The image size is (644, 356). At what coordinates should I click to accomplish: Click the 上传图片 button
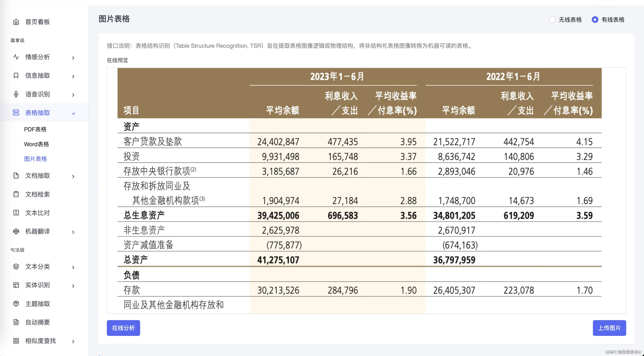pos(609,328)
